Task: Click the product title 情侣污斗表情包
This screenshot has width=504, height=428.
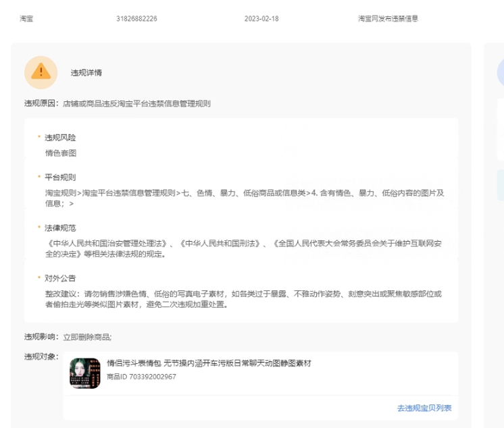Action: (x=209, y=363)
